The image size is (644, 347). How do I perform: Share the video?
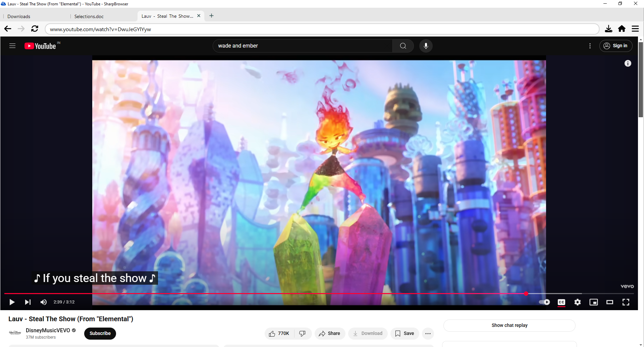pyautogui.click(x=330, y=334)
